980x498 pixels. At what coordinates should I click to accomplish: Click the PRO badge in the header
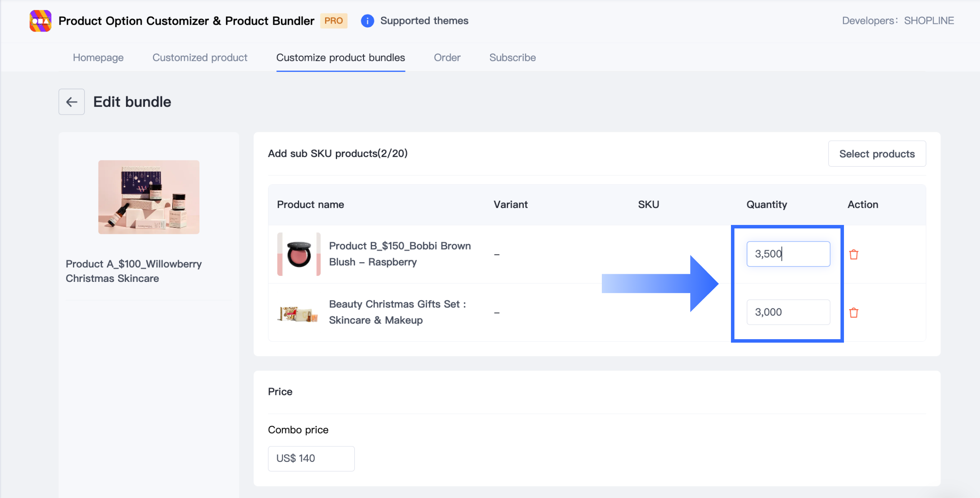click(334, 21)
